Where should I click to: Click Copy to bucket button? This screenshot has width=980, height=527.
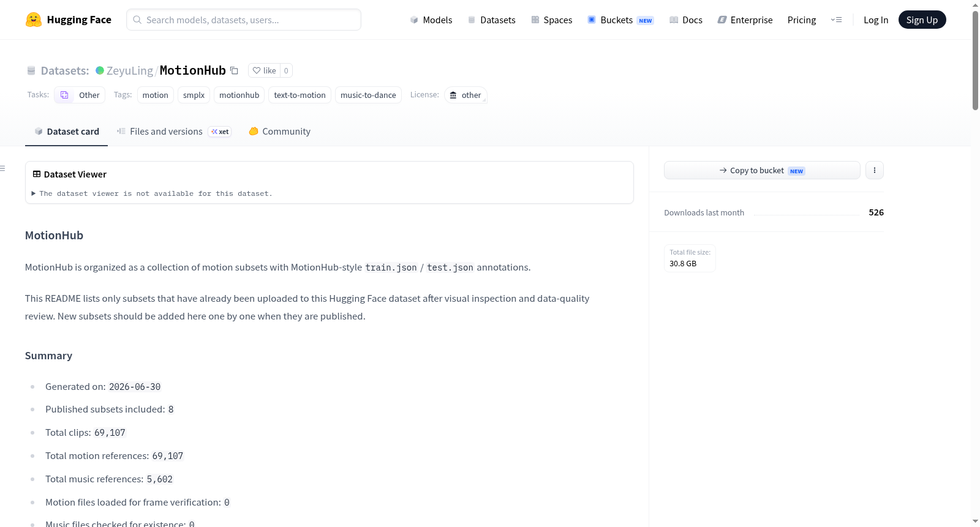coord(762,170)
